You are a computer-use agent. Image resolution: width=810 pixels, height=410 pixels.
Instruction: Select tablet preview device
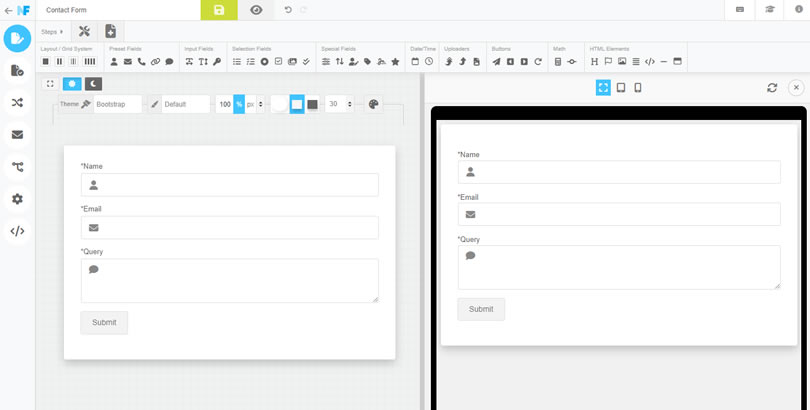click(x=621, y=87)
